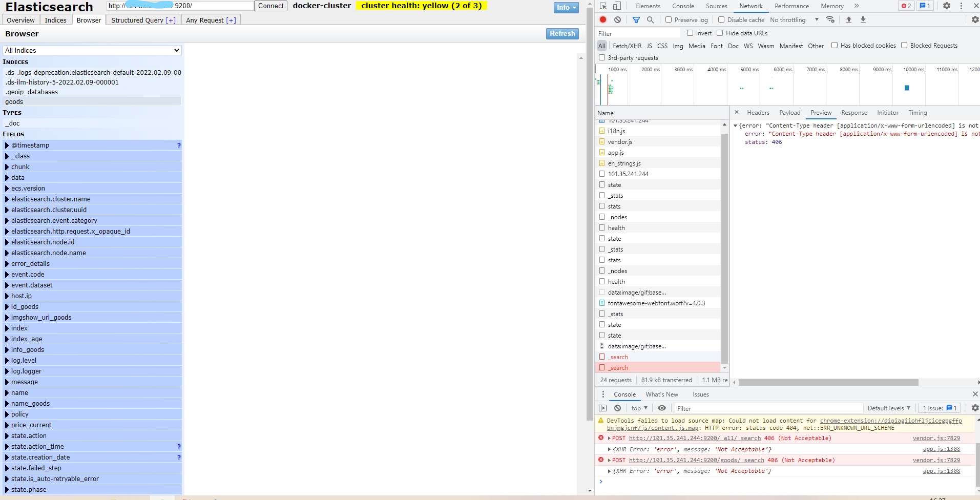Image resolution: width=980 pixels, height=500 pixels.
Task: Click the help question mark beside @timestamp
Action: click(x=179, y=145)
